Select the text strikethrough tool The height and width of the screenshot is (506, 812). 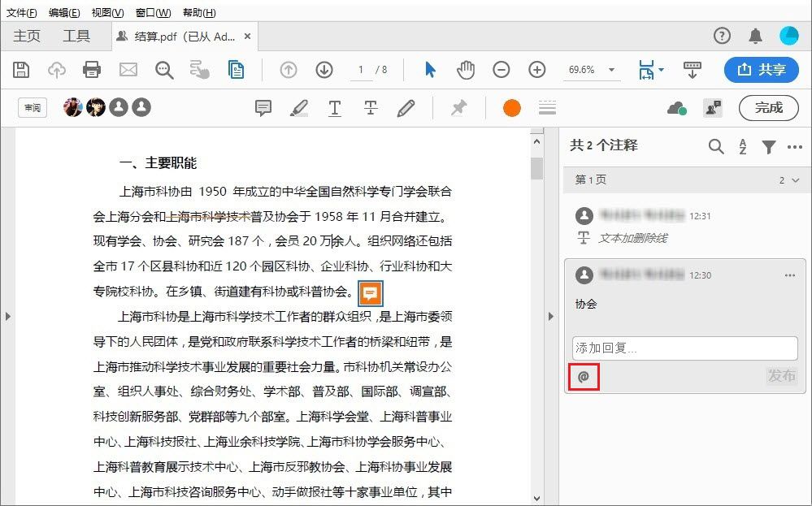click(370, 107)
